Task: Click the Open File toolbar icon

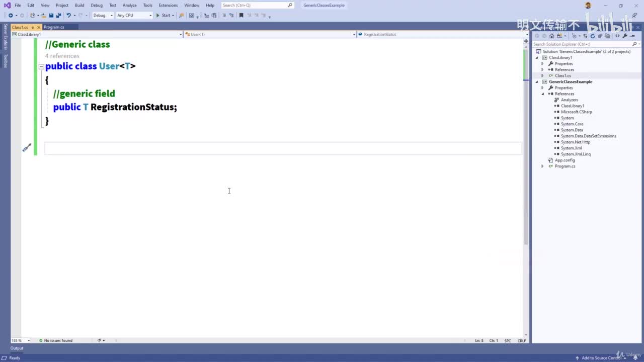Action: 44,16
